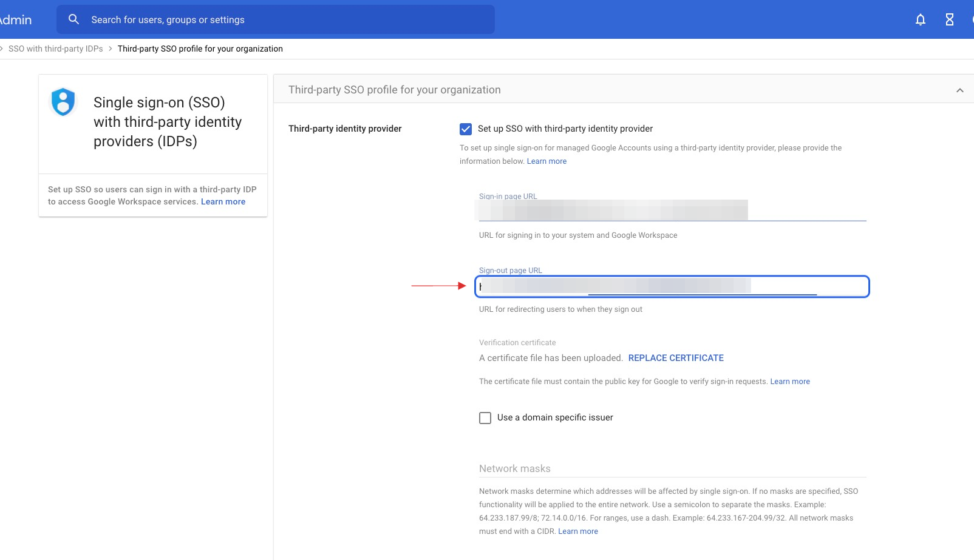
Task: Uncheck Set up SSO with third-party identity provider
Action: 466,129
